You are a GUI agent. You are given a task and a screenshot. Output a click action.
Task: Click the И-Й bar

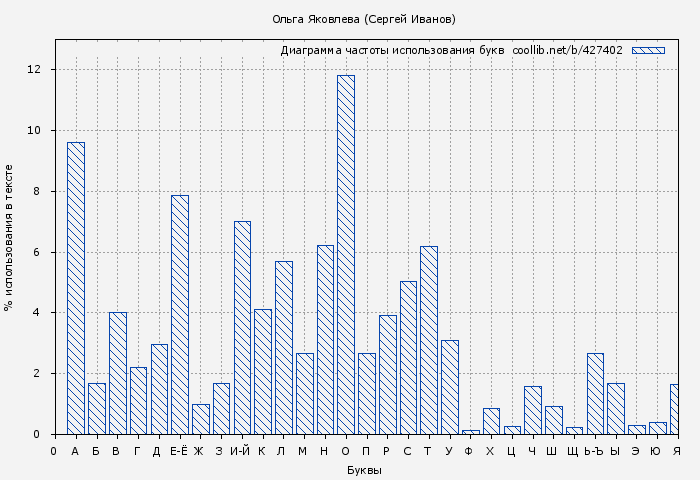click(x=242, y=328)
